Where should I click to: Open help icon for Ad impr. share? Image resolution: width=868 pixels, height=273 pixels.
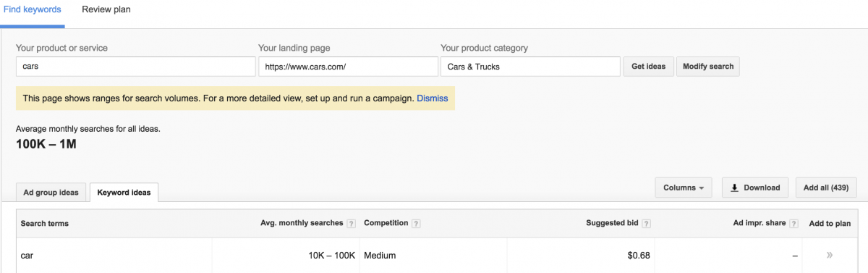pyautogui.click(x=793, y=224)
